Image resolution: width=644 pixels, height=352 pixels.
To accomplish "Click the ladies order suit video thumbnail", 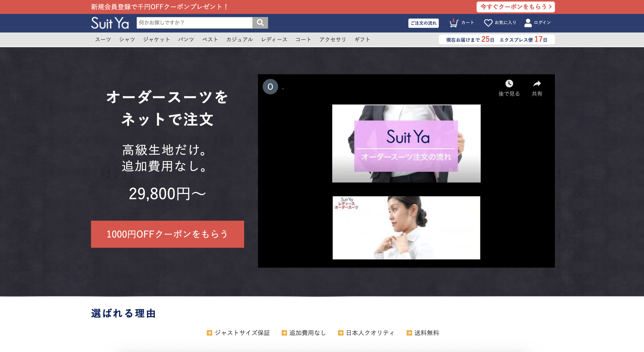I will 406,228.
